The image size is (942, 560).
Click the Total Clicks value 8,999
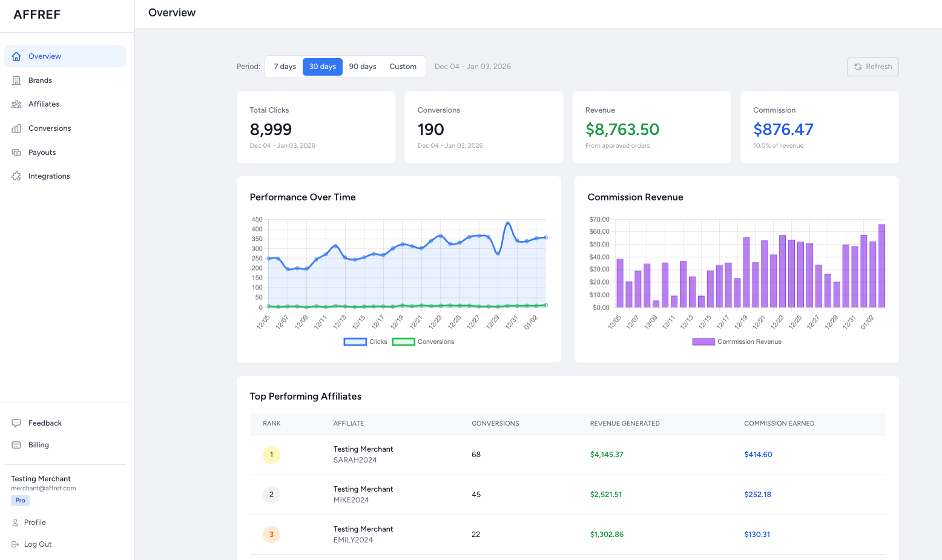coord(271,130)
